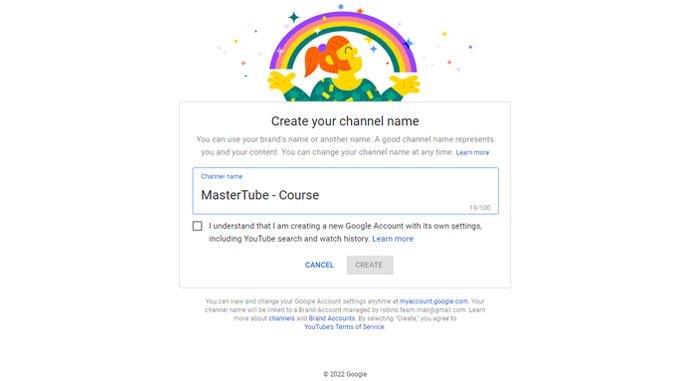Open YouTube's Terms of Service link
700x381 pixels.
[344, 327]
